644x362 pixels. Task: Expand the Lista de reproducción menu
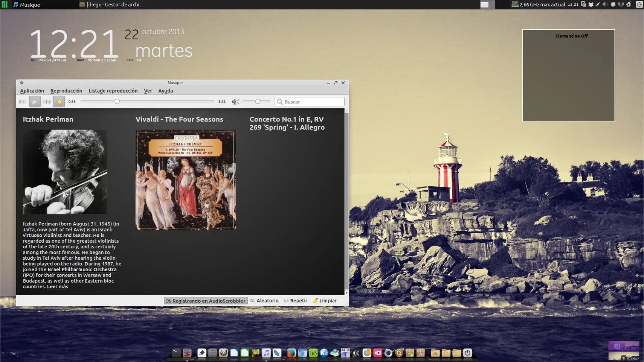113,91
